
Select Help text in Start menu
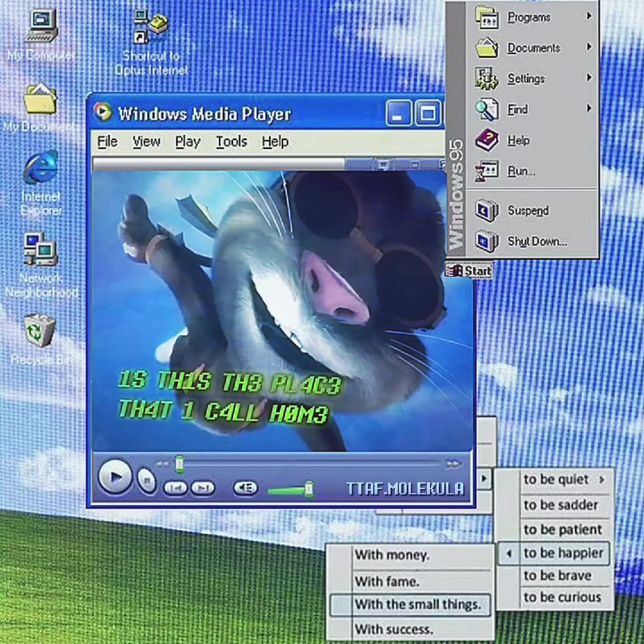[x=519, y=141]
